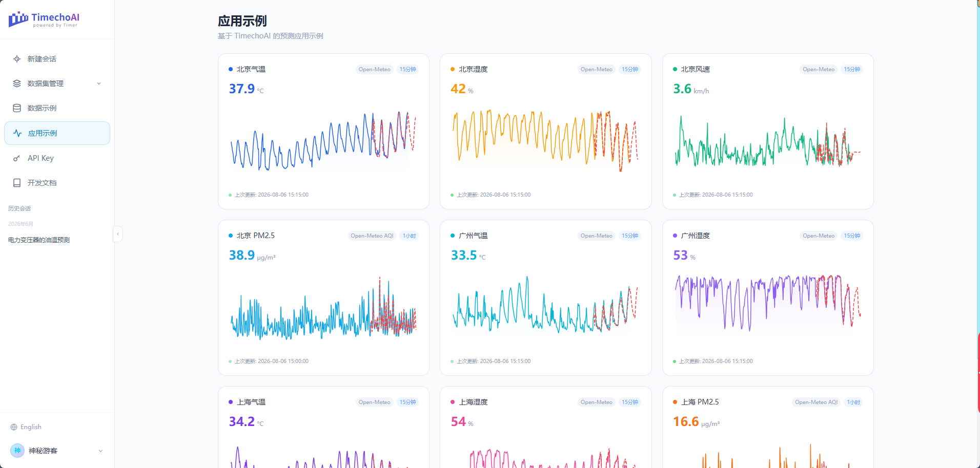The height and width of the screenshot is (468, 980).
Task: Click the Open-Meteo tag on 上海气温 card
Action: [x=375, y=402]
